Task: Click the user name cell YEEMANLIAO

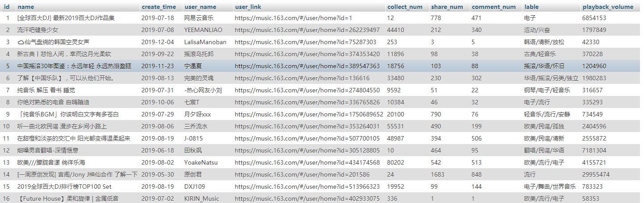Action: coord(203,30)
